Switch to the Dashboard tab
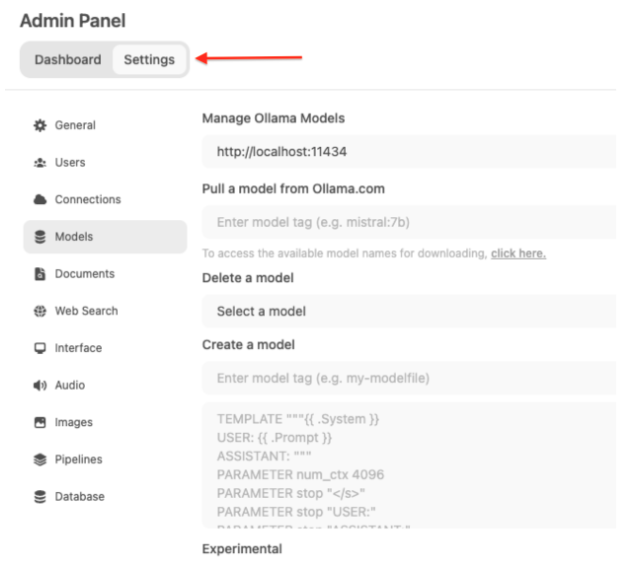Screen dimensions: 626x571 click(x=68, y=60)
